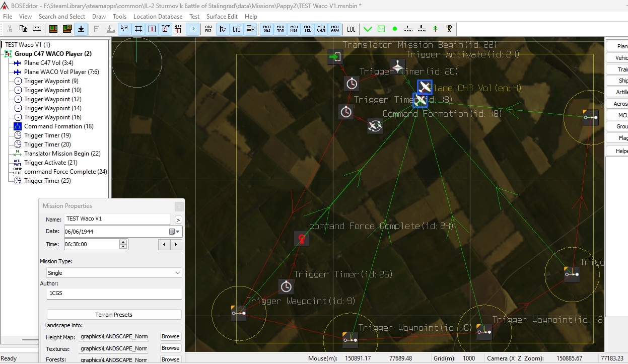This screenshot has width=628, height=364.
Task: Click Browse next to Textures
Action: click(171, 348)
